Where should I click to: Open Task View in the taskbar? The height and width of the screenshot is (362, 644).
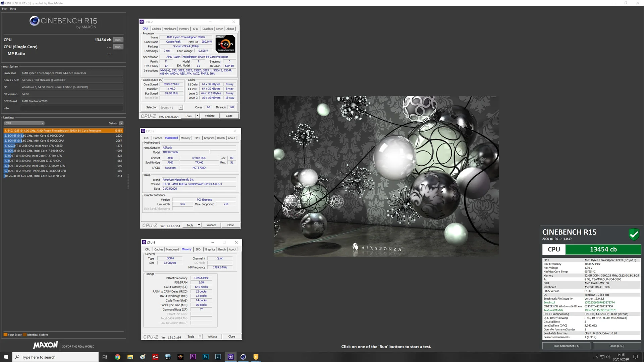(x=105, y=357)
